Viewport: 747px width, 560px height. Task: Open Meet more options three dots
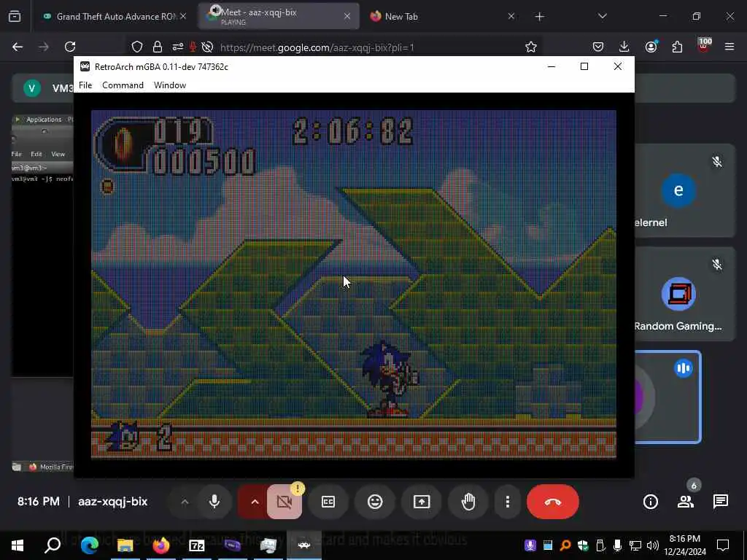click(508, 502)
